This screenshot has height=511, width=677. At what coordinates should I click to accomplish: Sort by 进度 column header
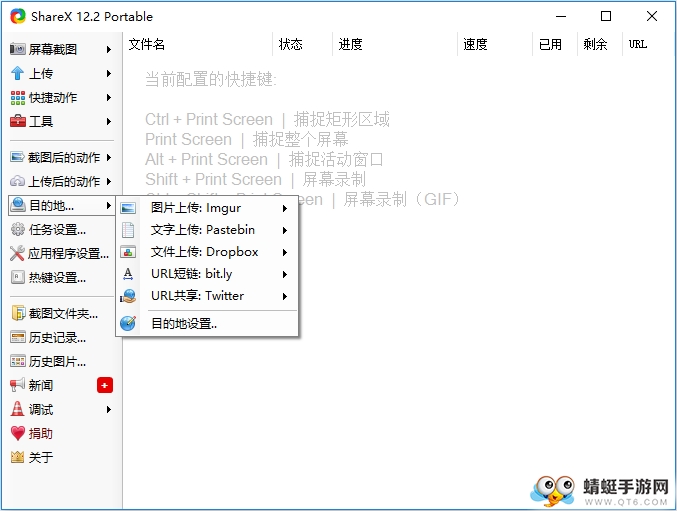tap(395, 44)
